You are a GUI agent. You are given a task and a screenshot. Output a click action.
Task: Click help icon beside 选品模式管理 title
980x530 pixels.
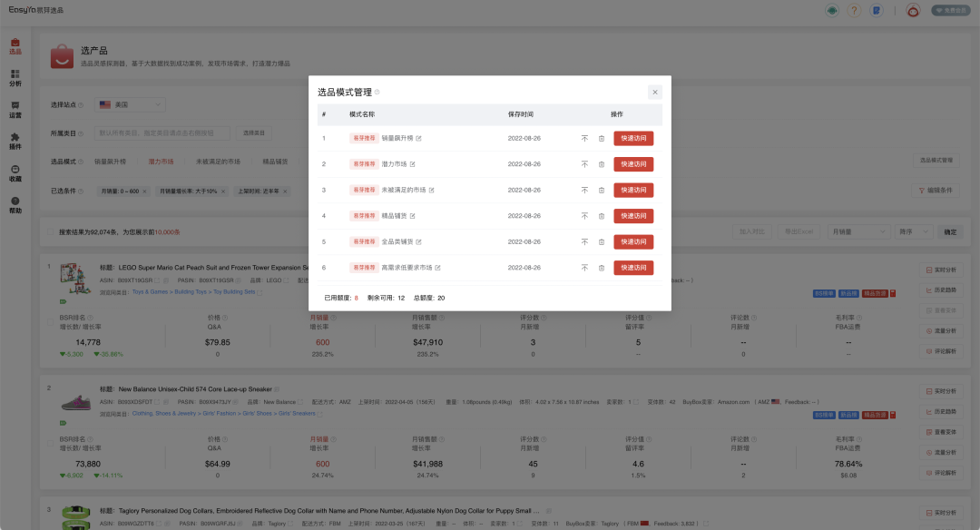(377, 93)
